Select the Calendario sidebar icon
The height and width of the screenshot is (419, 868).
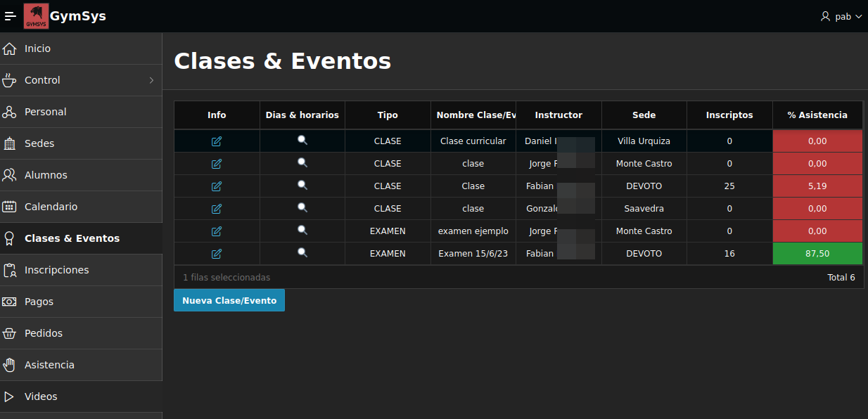point(11,206)
